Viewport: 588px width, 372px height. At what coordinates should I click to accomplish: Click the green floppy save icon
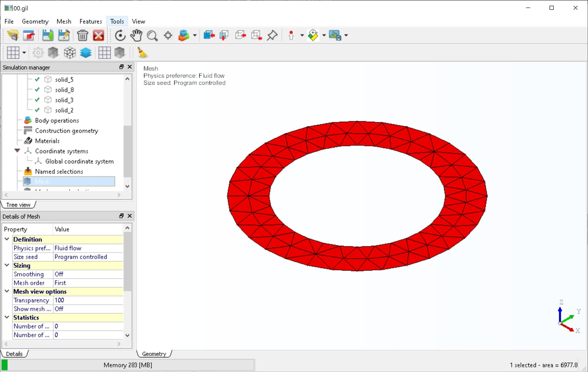tap(47, 35)
